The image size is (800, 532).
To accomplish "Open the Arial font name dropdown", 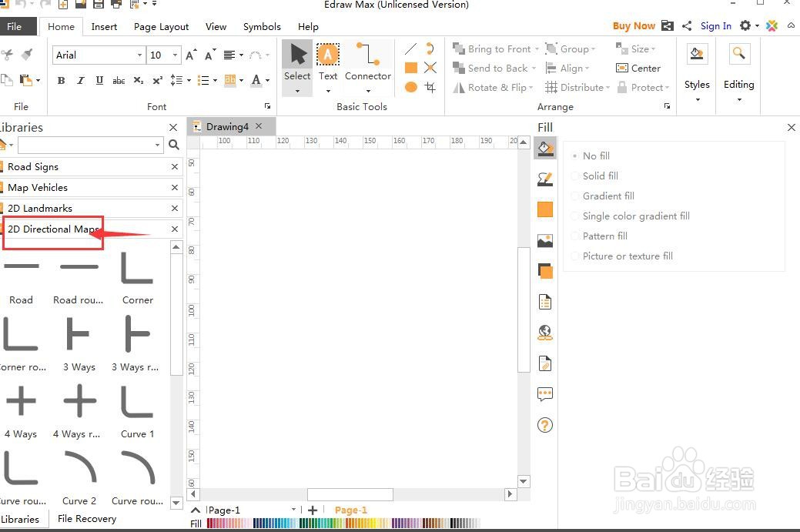I will [139, 55].
